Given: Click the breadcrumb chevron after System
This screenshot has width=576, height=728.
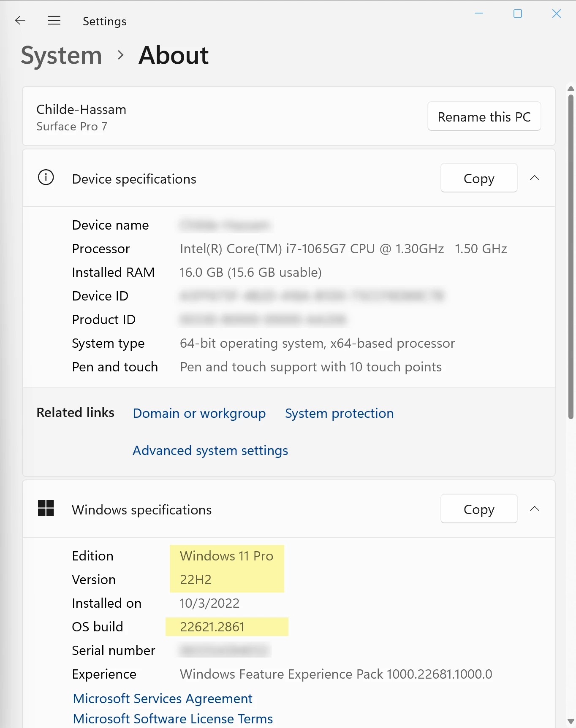Looking at the screenshot, I should click(121, 55).
